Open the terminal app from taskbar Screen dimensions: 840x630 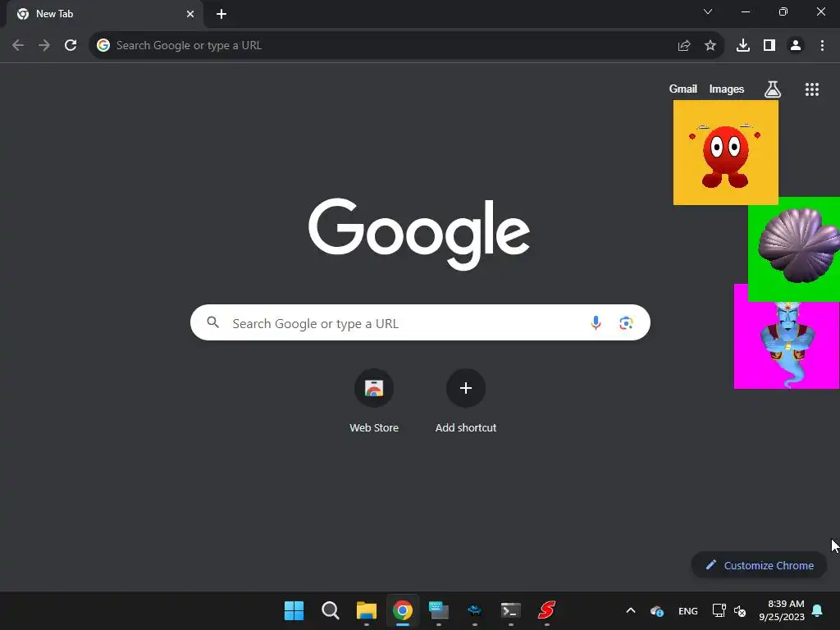[510, 610]
